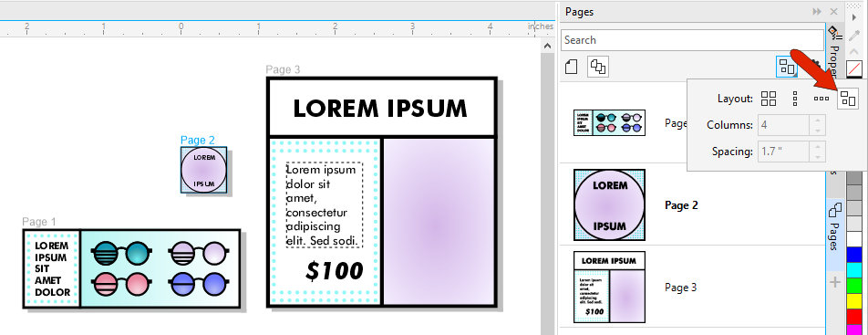Click the dashed paragraph text frame

[325, 205]
